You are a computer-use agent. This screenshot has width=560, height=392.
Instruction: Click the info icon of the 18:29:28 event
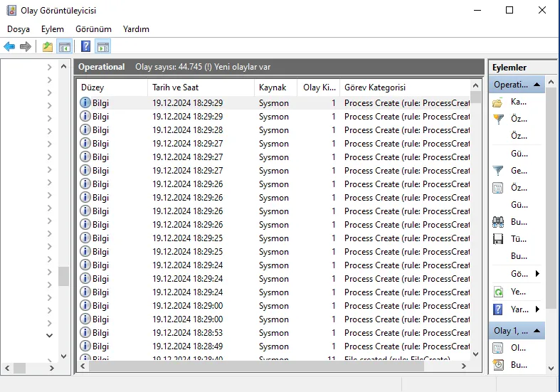85,130
